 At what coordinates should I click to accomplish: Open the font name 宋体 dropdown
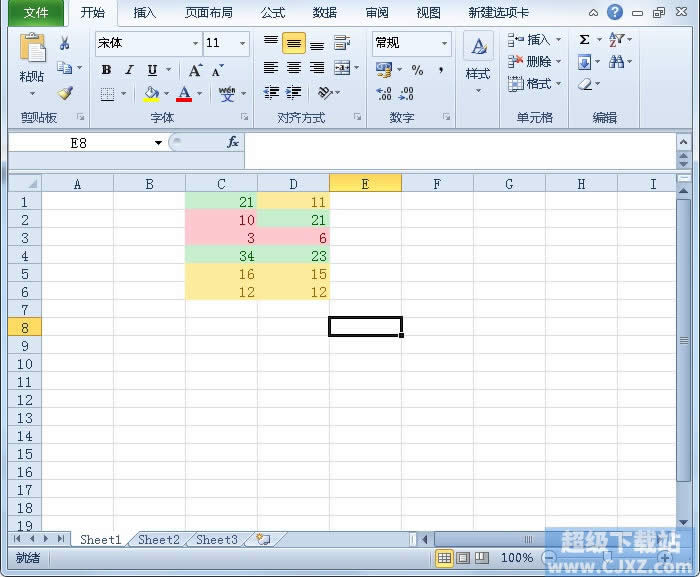[195, 43]
